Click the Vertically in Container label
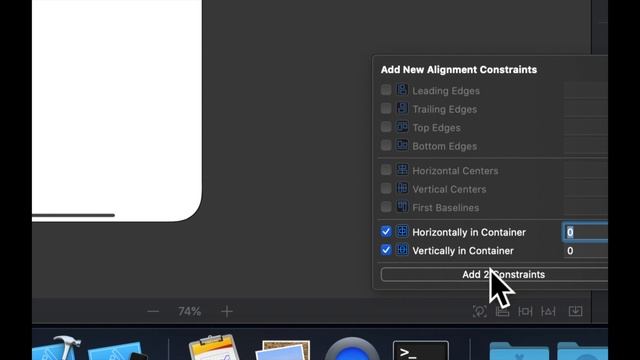The height and width of the screenshot is (360, 640). tap(463, 251)
